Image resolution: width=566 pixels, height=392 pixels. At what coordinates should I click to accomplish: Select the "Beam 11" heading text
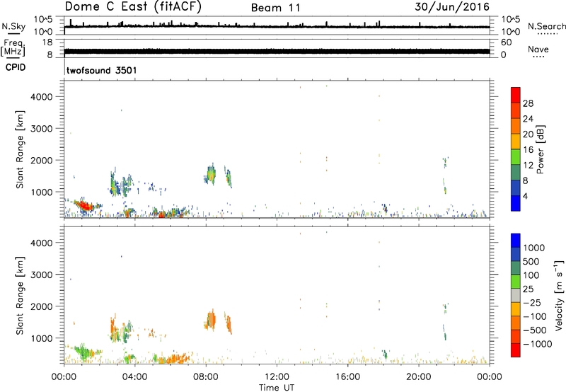[276, 8]
